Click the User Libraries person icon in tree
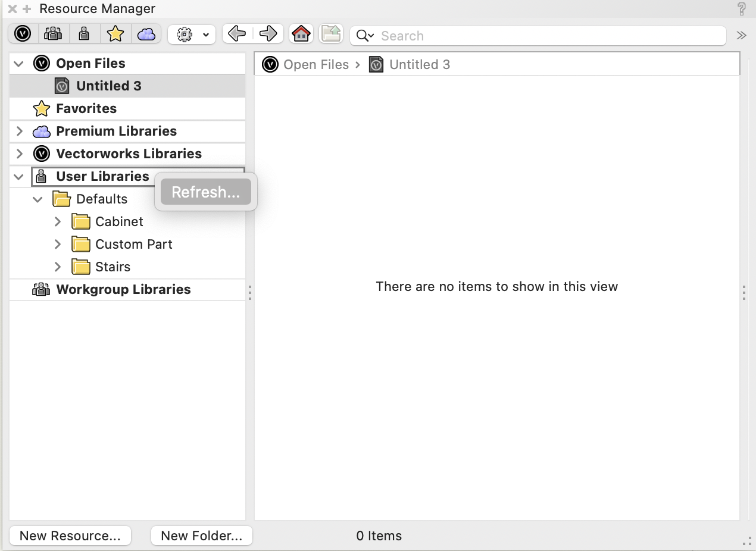Screen dimensions: 756x551 pos(42,176)
